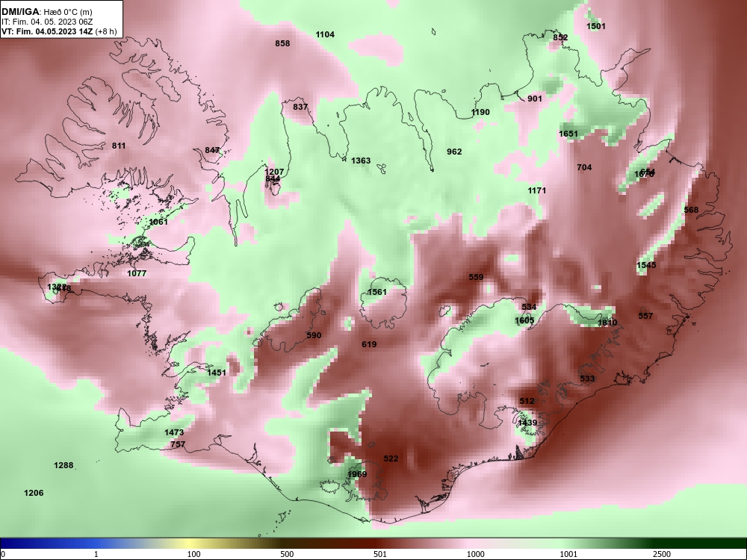Click the 1061 map value
The height and width of the screenshot is (560, 747).
(158, 222)
